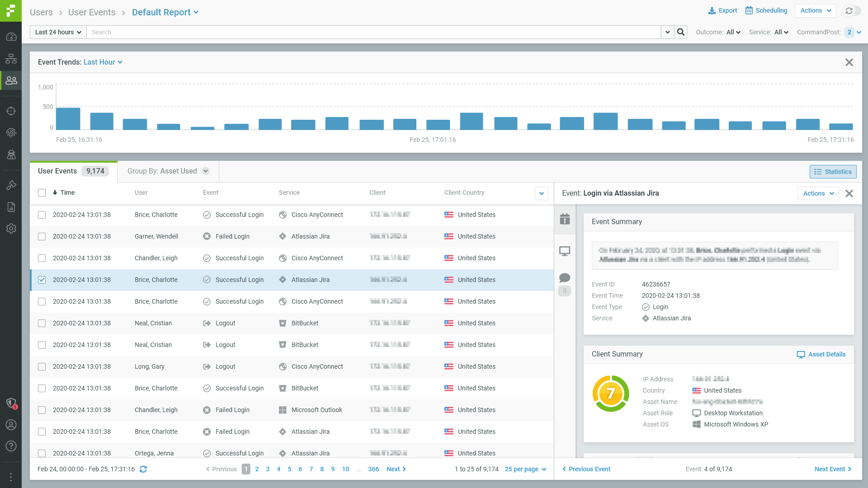The height and width of the screenshot is (488, 868).
Task: Switch to the User Events tab
Action: 57,171
